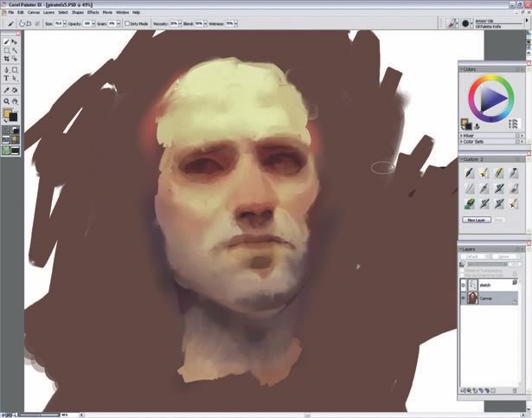The height and width of the screenshot is (418, 532).
Task: Select the Brush tool in the toolbox
Action: (x=6, y=42)
